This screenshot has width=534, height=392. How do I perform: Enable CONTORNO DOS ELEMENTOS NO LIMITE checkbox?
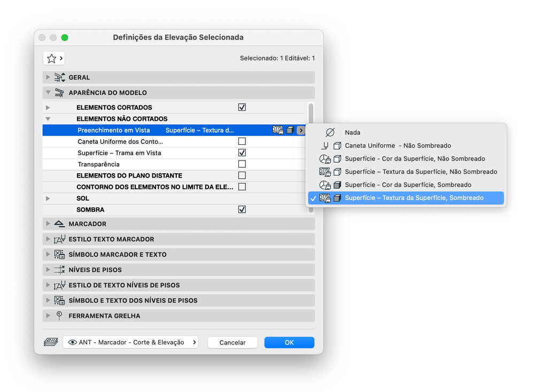(242, 187)
